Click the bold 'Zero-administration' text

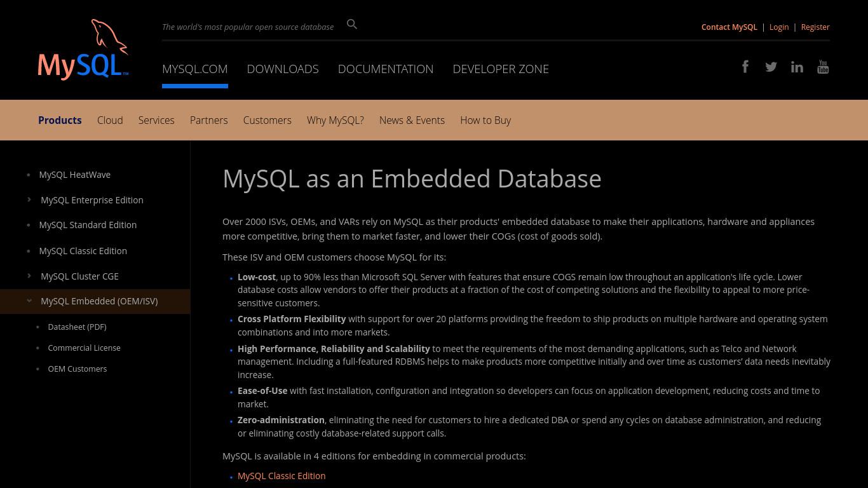click(x=281, y=420)
